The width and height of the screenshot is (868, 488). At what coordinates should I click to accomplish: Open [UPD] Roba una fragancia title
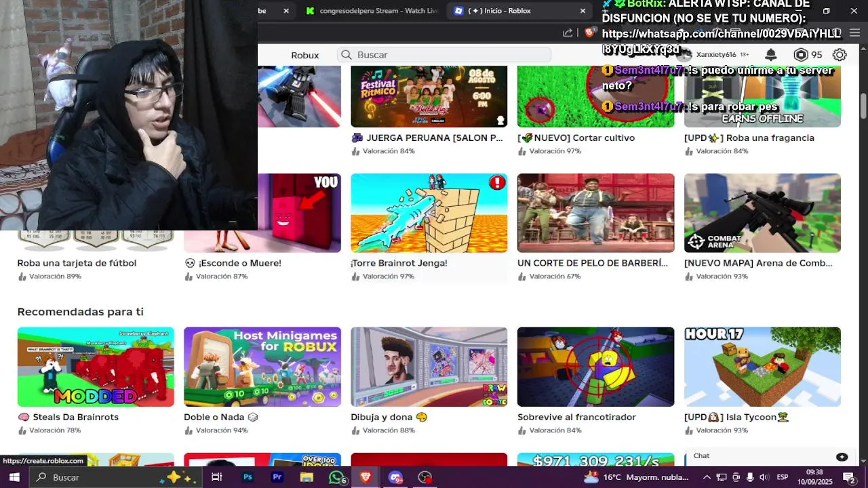pos(749,138)
